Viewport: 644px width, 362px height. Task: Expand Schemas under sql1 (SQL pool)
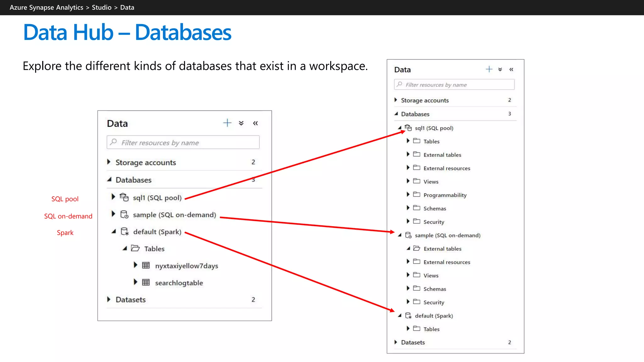click(408, 208)
